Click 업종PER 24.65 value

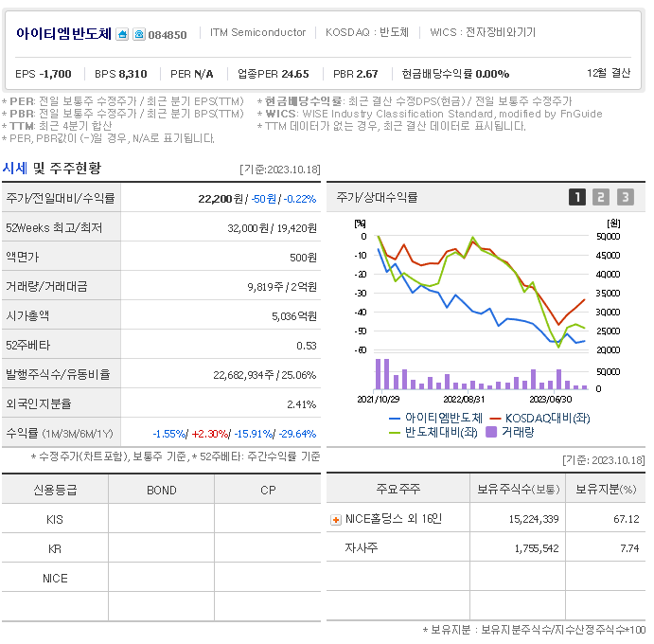(274, 74)
